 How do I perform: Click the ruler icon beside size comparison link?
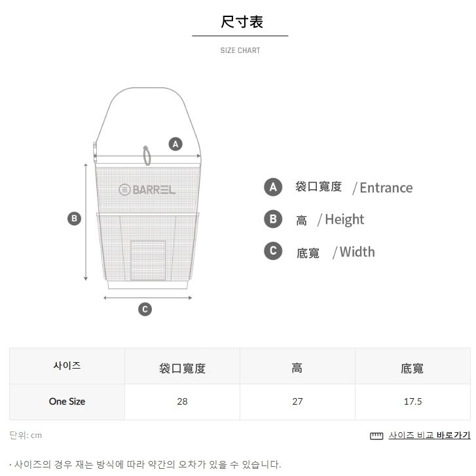coord(376,436)
